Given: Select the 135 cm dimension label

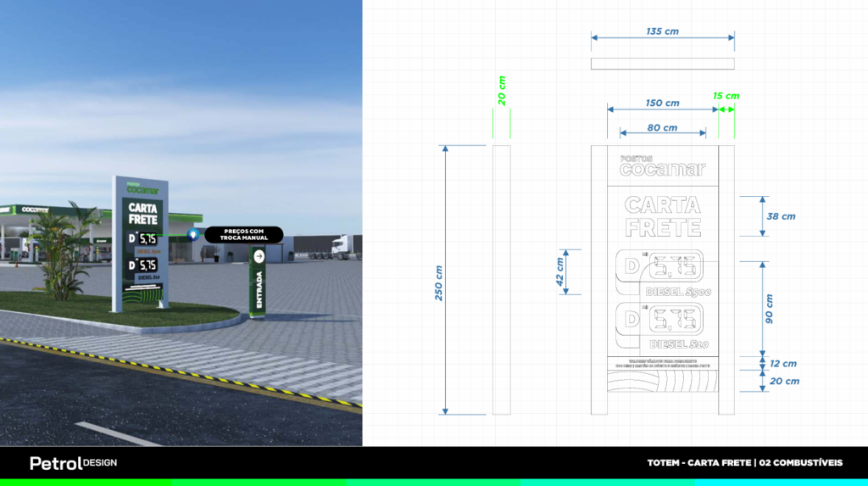Looking at the screenshot, I should pos(662,31).
